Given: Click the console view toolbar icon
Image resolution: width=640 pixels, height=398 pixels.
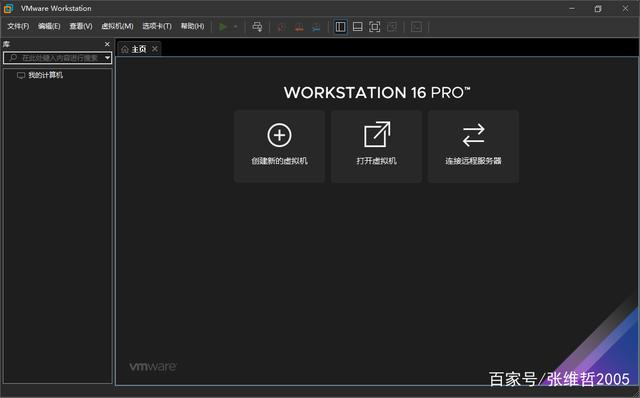Looking at the screenshot, I should 416,27.
